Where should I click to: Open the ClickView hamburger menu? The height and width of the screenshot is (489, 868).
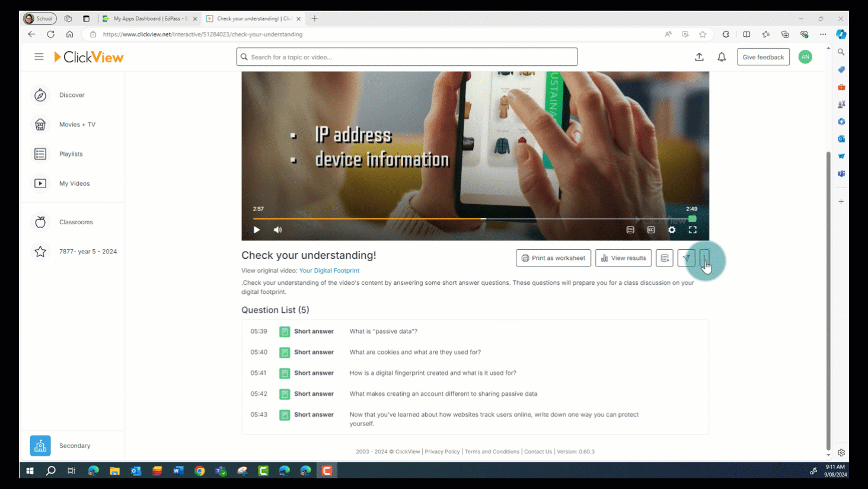click(39, 57)
